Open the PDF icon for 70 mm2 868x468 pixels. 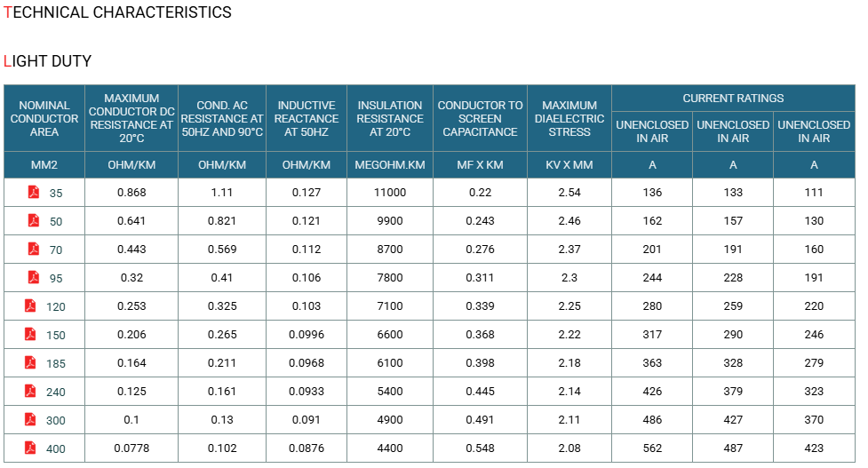click(x=34, y=249)
